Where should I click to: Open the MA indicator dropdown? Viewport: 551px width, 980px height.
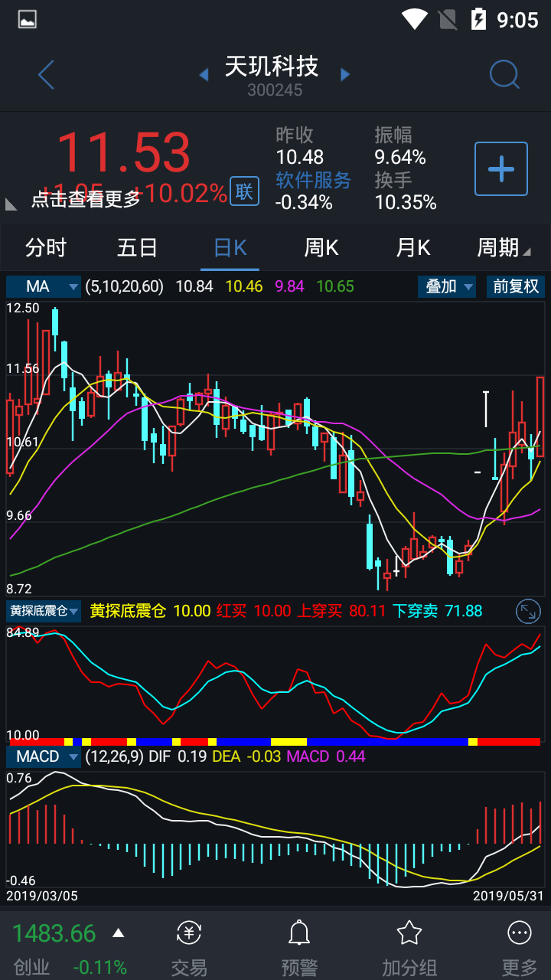click(x=44, y=286)
